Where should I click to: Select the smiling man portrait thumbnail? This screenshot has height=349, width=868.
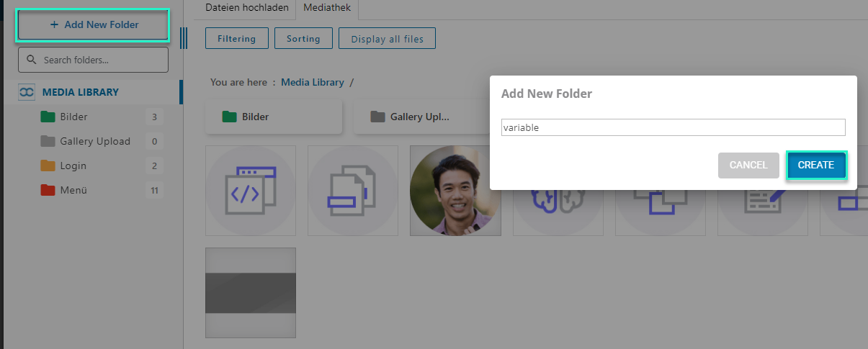455,191
